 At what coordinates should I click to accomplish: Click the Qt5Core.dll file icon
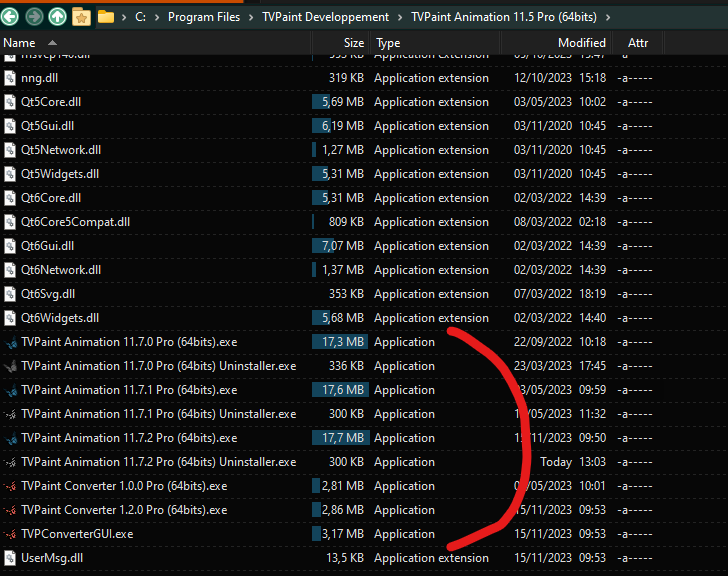pyautogui.click(x=10, y=102)
